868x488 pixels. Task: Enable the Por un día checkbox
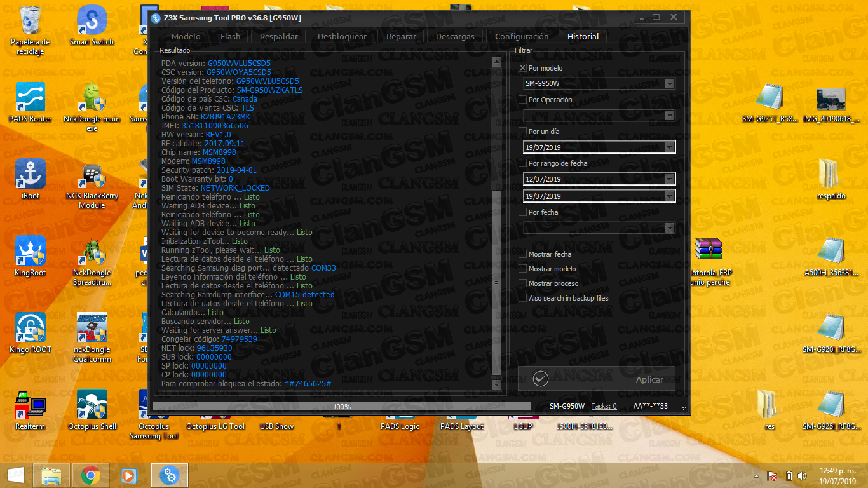[x=522, y=132]
